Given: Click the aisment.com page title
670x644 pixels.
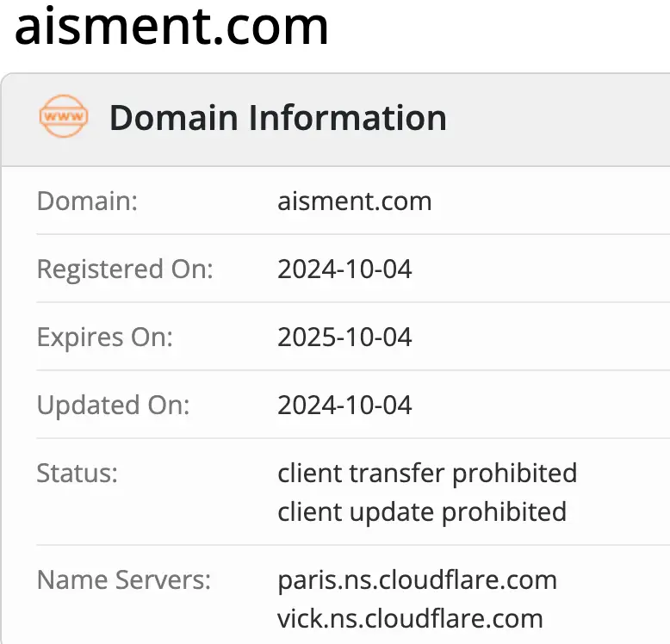Looking at the screenshot, I should [x=171, y=27].
